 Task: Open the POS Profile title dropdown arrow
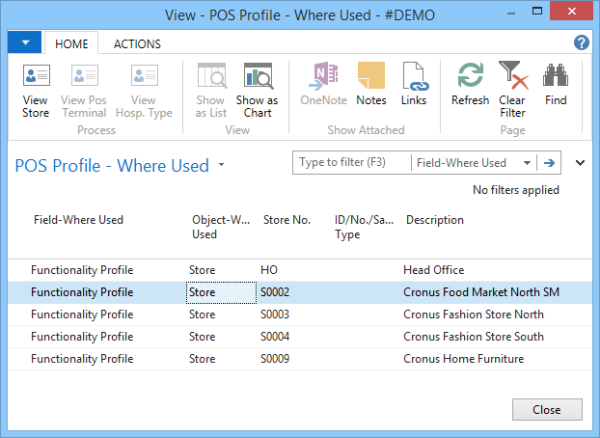click(221, 165)
